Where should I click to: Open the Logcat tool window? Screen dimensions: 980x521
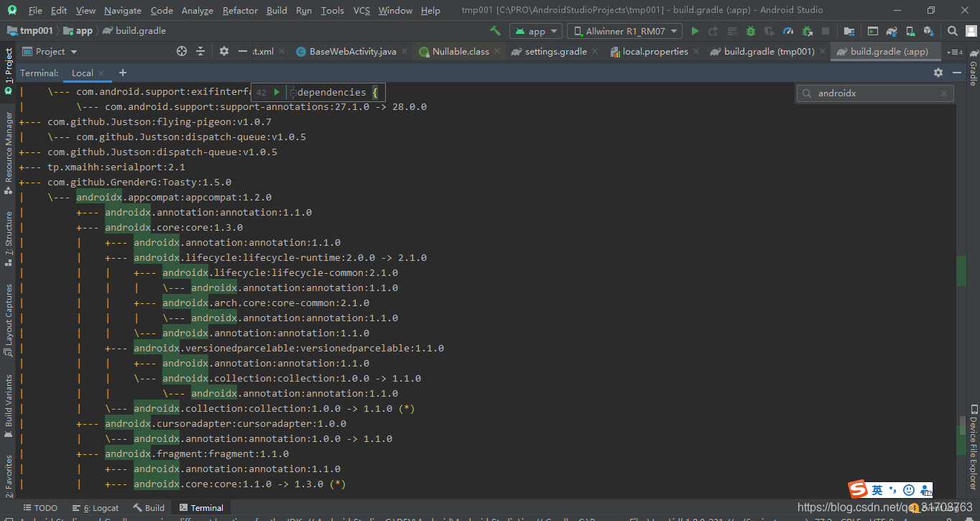click(x=96, y=507)
